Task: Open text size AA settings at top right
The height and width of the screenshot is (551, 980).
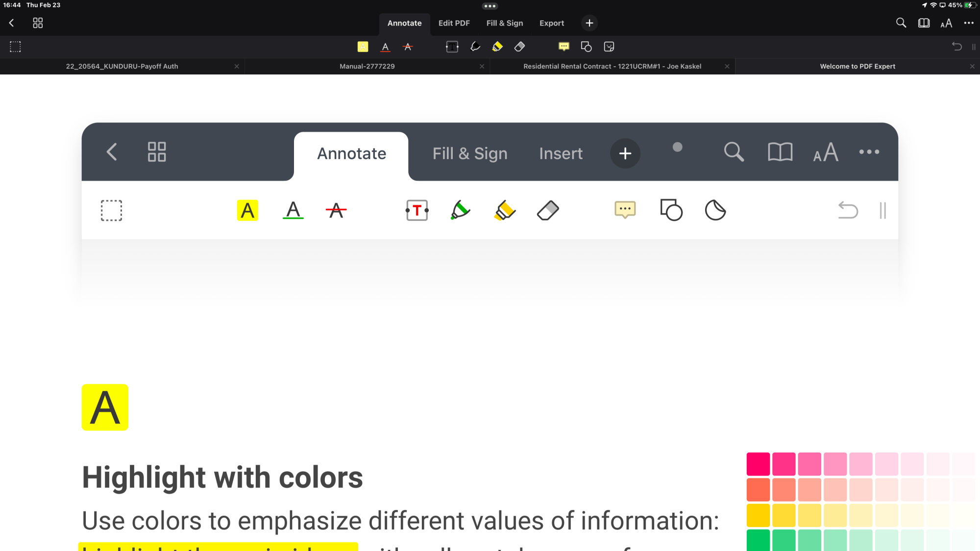Action: tap(946, 23)
